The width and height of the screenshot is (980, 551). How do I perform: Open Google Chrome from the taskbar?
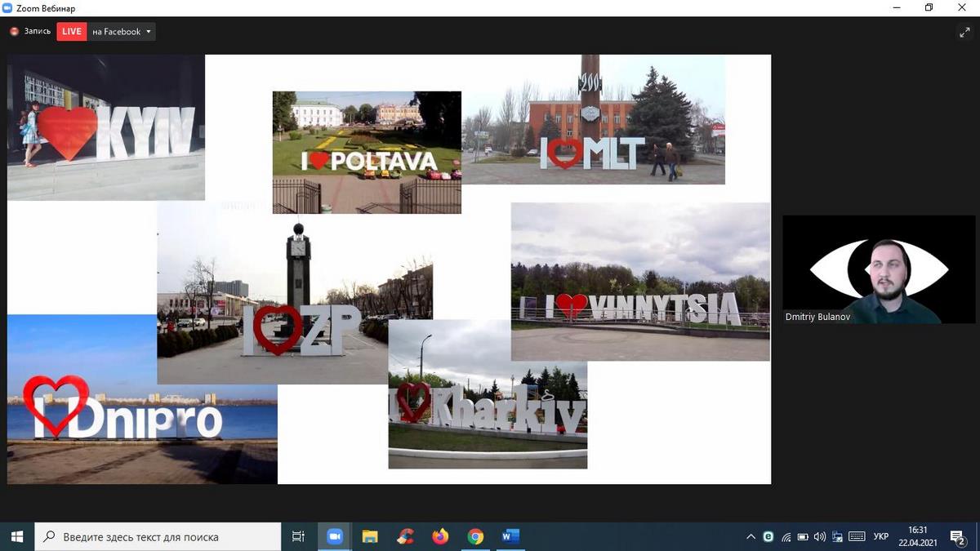[x=475, y=536]
